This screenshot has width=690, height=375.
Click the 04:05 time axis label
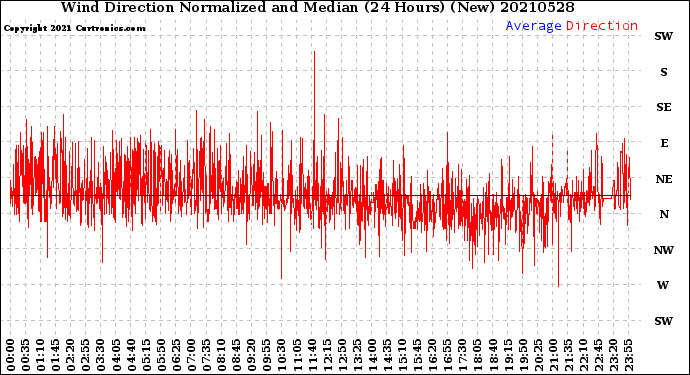[116, 355]
